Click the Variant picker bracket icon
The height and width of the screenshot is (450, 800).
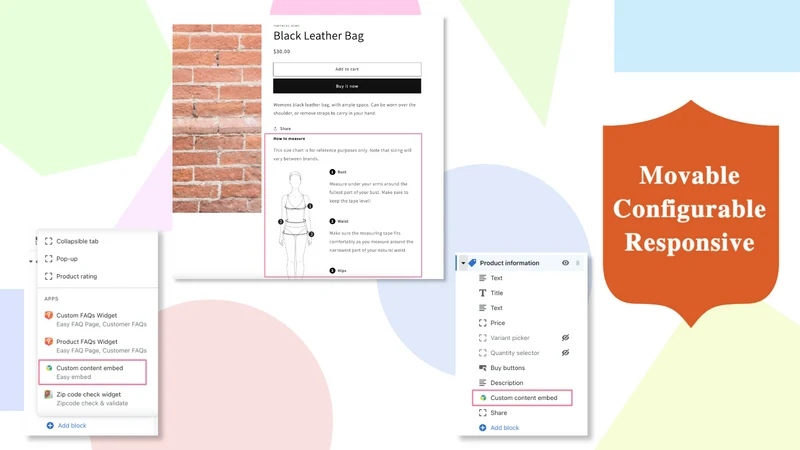(x=483, y=338)
